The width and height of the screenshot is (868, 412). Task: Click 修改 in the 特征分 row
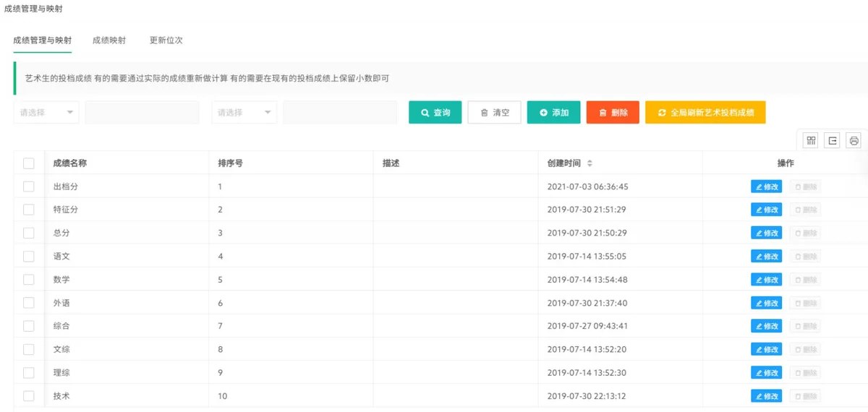767,210
